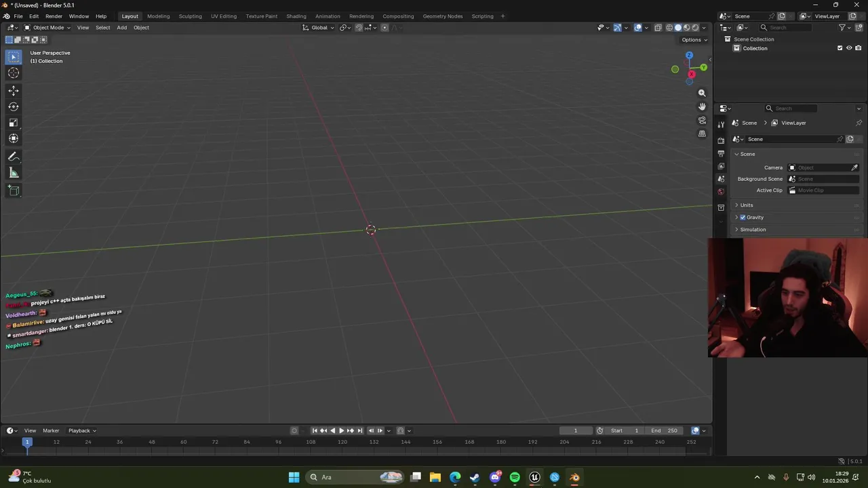
Task: Click the End frame field
Action: point(665,430)
